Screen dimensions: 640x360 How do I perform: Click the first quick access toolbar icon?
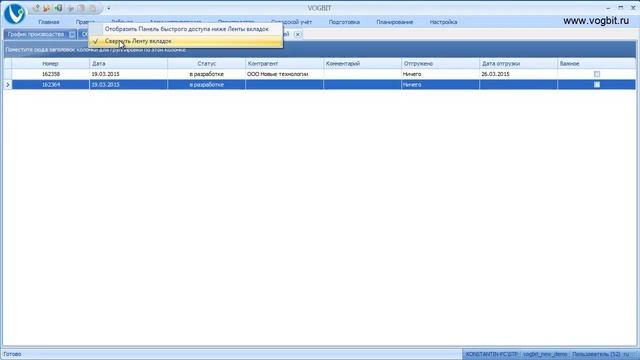click(36, 8)
